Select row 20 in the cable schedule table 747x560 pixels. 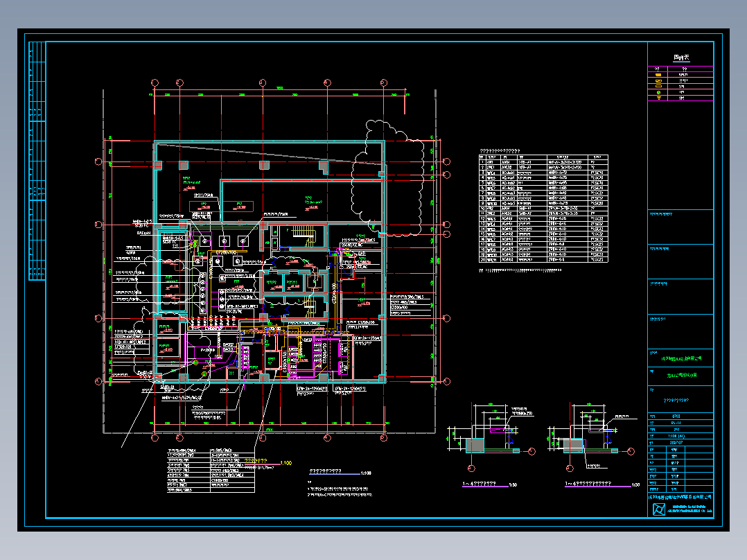pyautogui.click(x=543, y=260)
